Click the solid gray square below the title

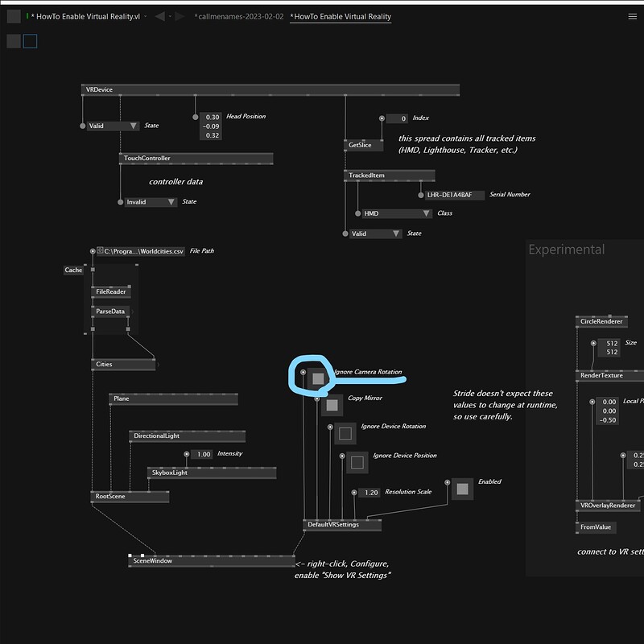click(x=14, y=41)
